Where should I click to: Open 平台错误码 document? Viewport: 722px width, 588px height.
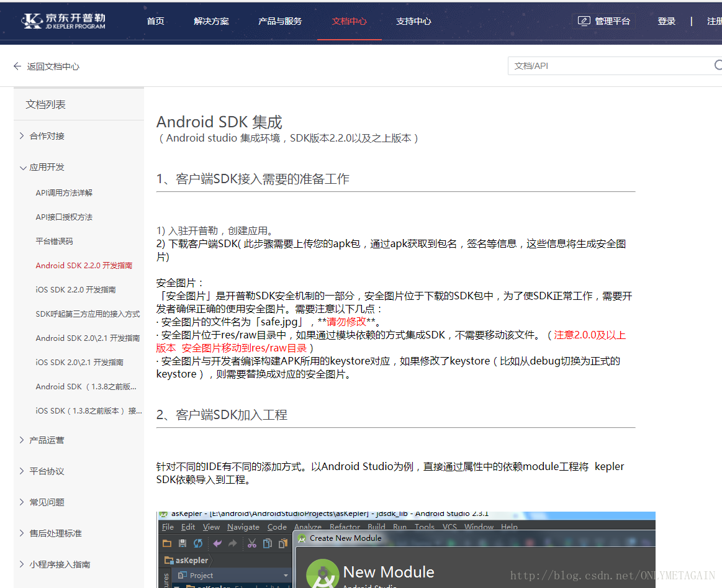tap(55, 242)
